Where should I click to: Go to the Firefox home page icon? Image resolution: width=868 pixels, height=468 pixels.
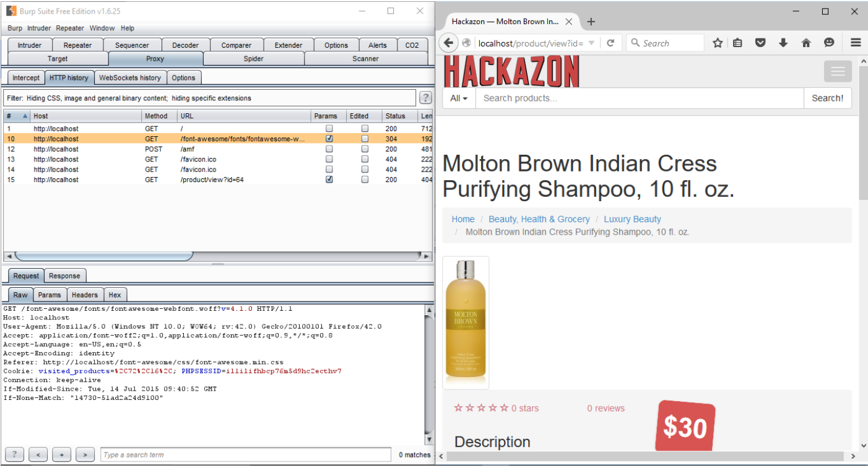806,43
